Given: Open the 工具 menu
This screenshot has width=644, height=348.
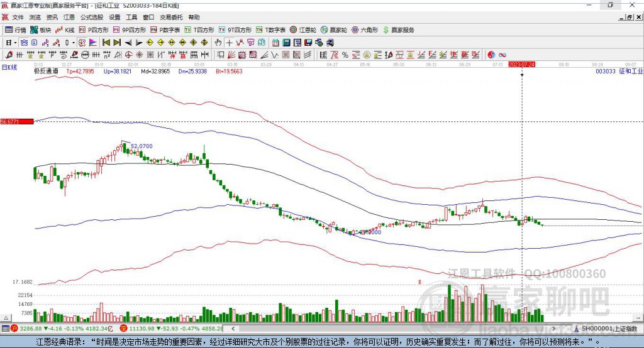Looking at the screenshot, I should coord(131,17).
